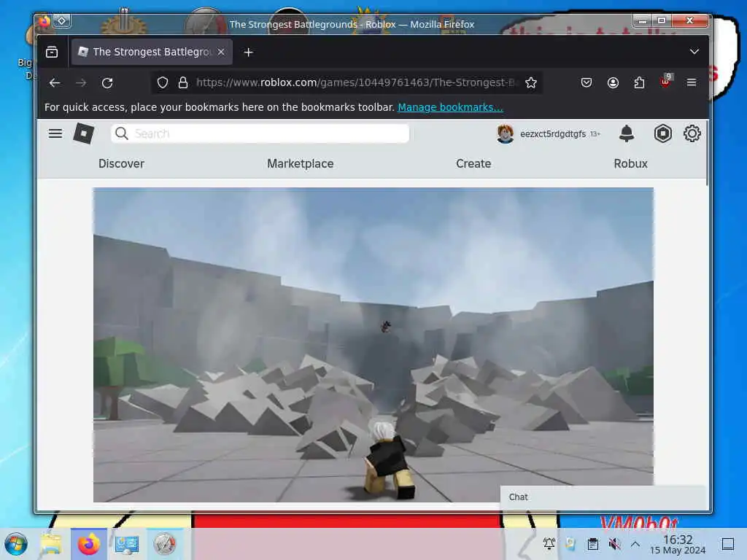Open the Create page
The image size is (747, 560).
click(473, 164)
